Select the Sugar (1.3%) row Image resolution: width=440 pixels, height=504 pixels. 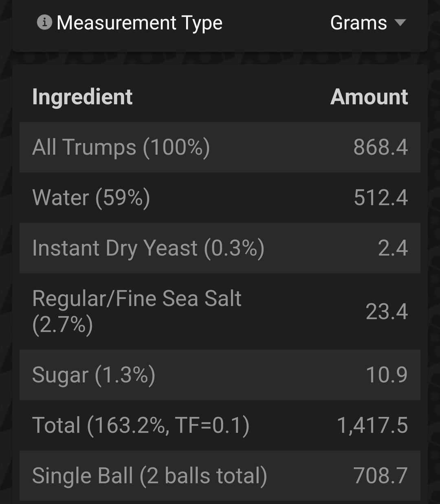pyautogui.click(x=94, y=375)
